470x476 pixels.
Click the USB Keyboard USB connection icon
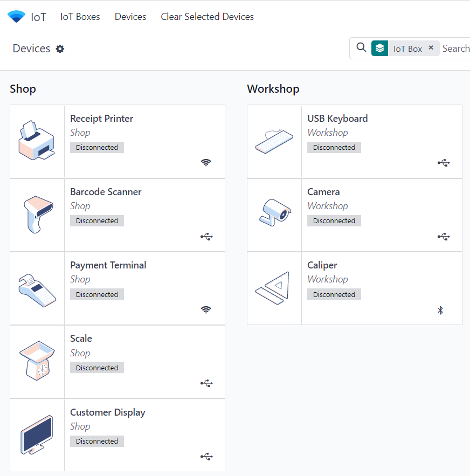coord(443,163)
